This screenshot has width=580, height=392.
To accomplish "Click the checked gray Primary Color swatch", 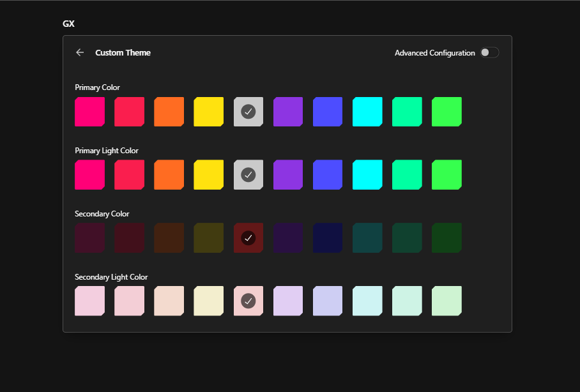I will click(x=248, y=112).
